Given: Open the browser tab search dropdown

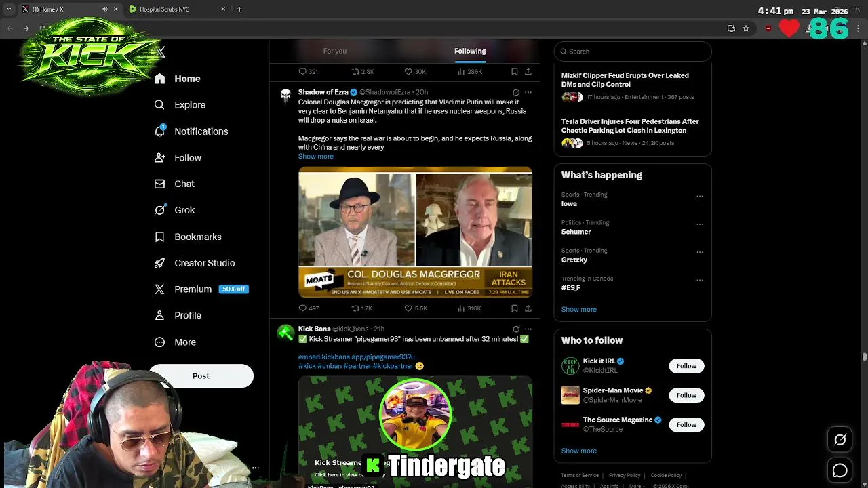Looking at the screenshot, I should tap(9, 9).
